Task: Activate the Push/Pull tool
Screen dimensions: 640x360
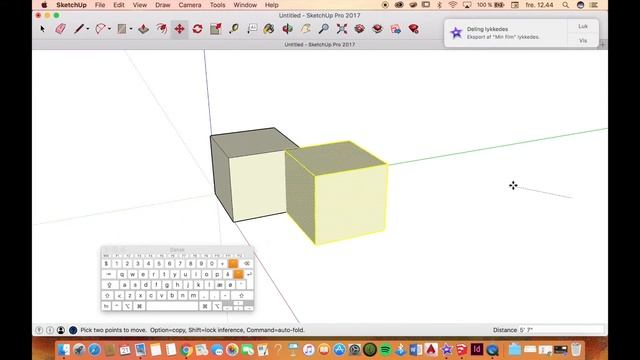Action: click(x=144, y=29)
